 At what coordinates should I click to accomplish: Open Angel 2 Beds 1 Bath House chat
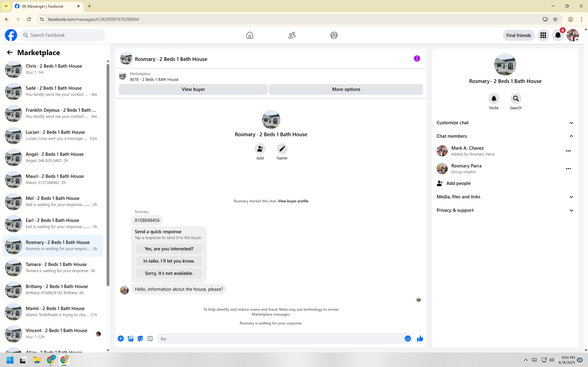coord(53,157)
